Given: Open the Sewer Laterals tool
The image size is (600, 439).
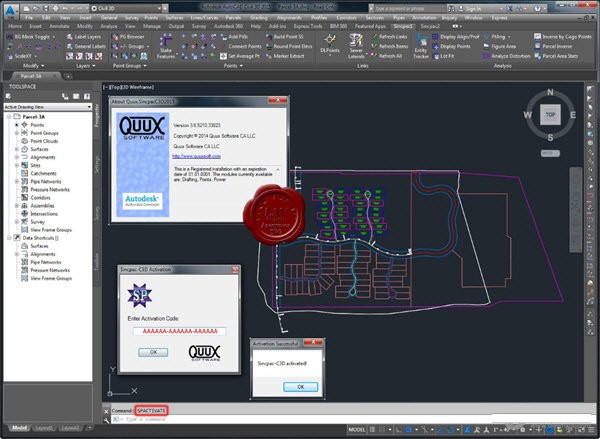Looking at the screenshot, I should tap(356, 46).
